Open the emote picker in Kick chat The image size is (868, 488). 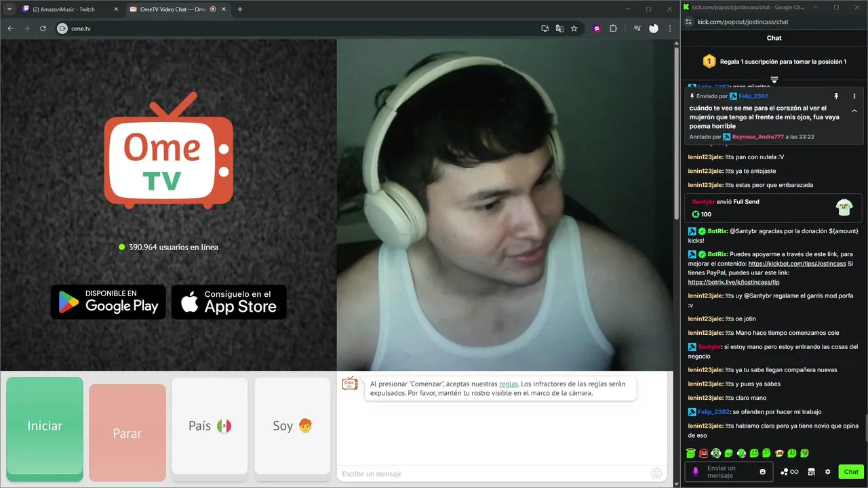[763, 472]
